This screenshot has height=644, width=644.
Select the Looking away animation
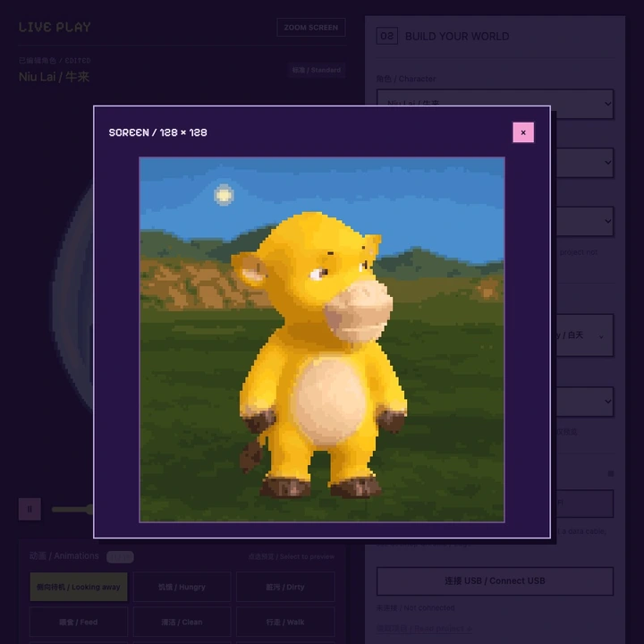coord(79,587)
